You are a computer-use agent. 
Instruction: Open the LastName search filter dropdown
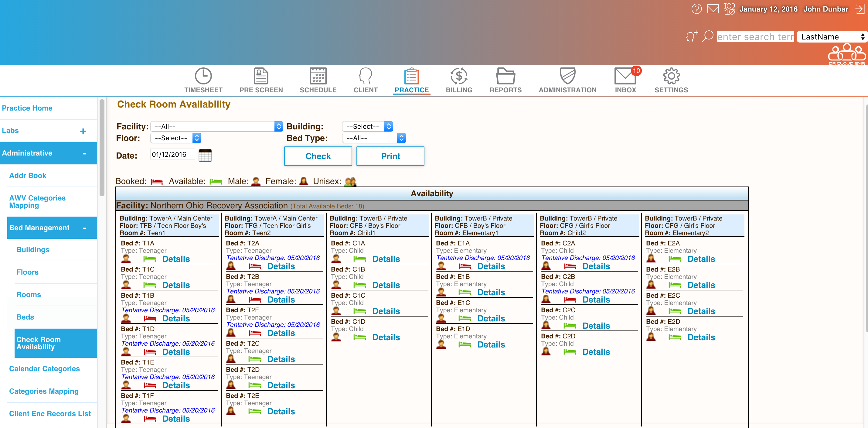click(832, 37)
